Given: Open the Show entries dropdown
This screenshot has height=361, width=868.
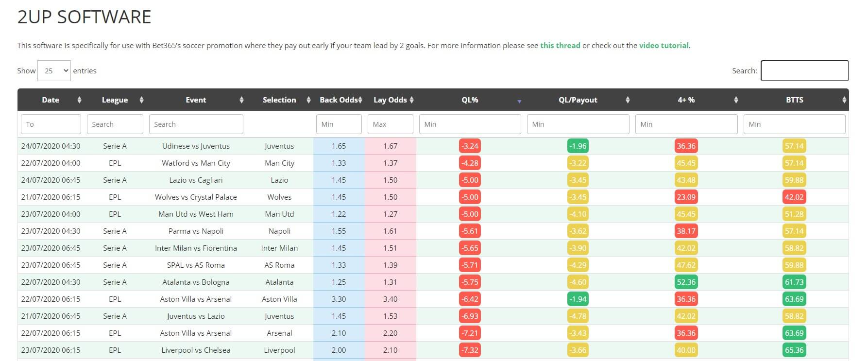Looking at the screenshot, I should [x=54, y=71].
